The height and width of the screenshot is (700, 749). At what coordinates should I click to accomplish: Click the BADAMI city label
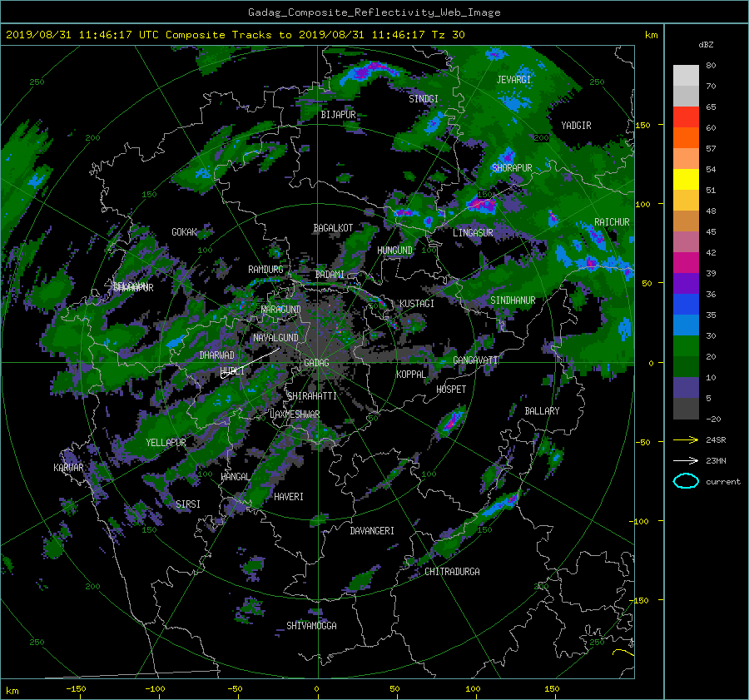tap(330, 275)
